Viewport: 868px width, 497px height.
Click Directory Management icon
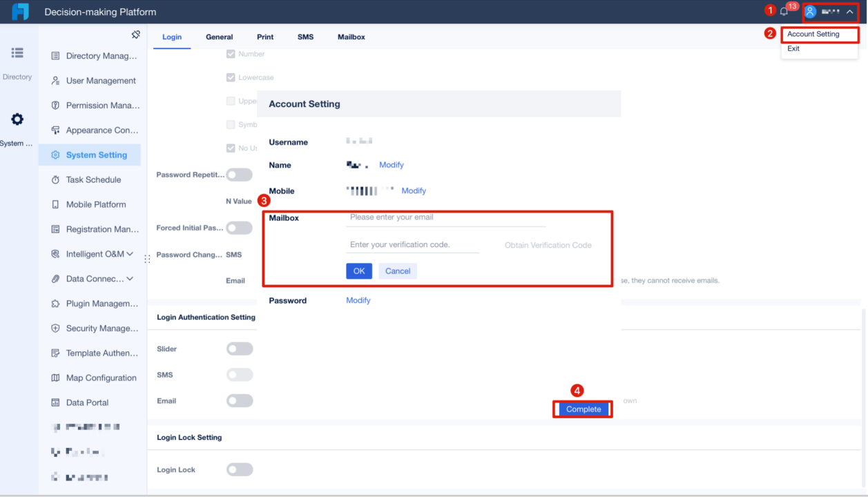[x=55, y=56]
